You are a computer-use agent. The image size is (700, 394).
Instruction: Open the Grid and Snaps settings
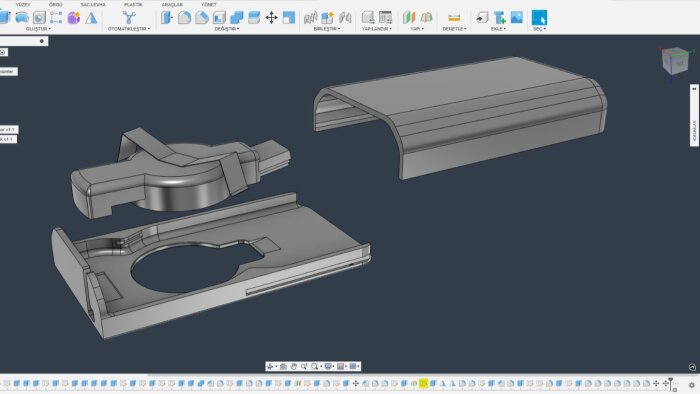click(x=341, y=366)
